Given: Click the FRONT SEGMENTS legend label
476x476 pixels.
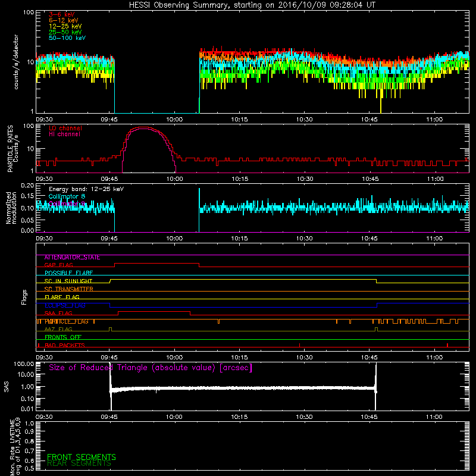Looking at the screenshot, I should (82, 457).
